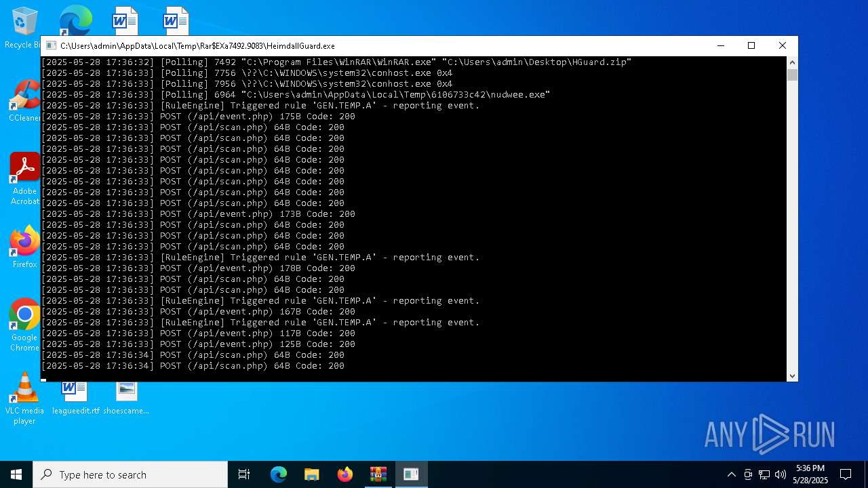Launch Adobe Acrobat from the desktop
Viewport: 868px width, 488px height.
click(x=24, y=178)
